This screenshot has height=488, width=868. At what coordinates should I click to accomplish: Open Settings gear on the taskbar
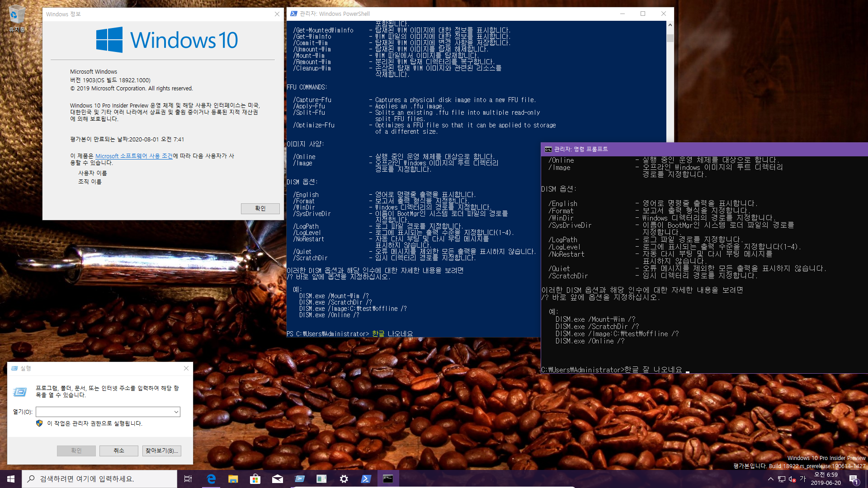coord(344,479)
